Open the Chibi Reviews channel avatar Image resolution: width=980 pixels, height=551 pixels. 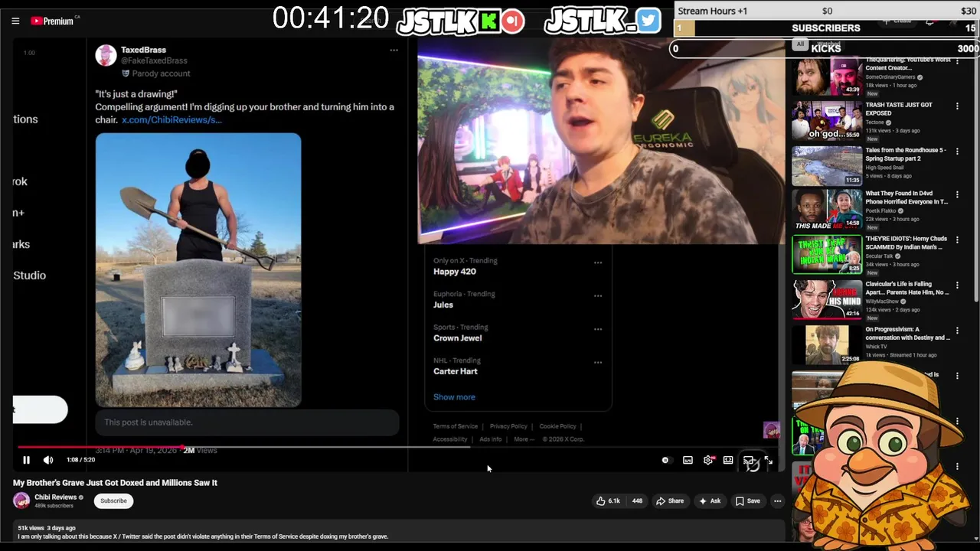(x=21, y=500)
